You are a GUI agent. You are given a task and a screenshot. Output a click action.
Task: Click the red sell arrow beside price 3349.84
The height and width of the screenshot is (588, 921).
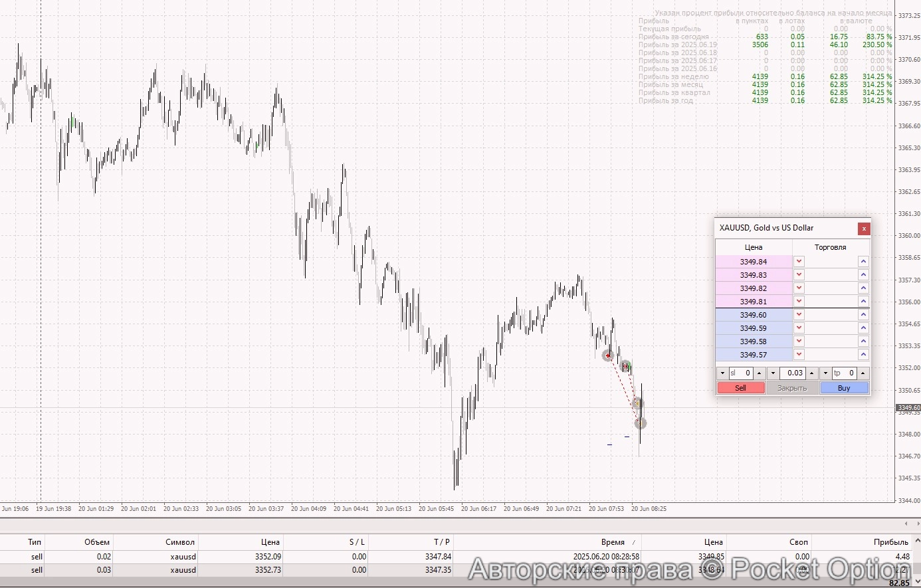pyautogui.click(x=799, y=262)
